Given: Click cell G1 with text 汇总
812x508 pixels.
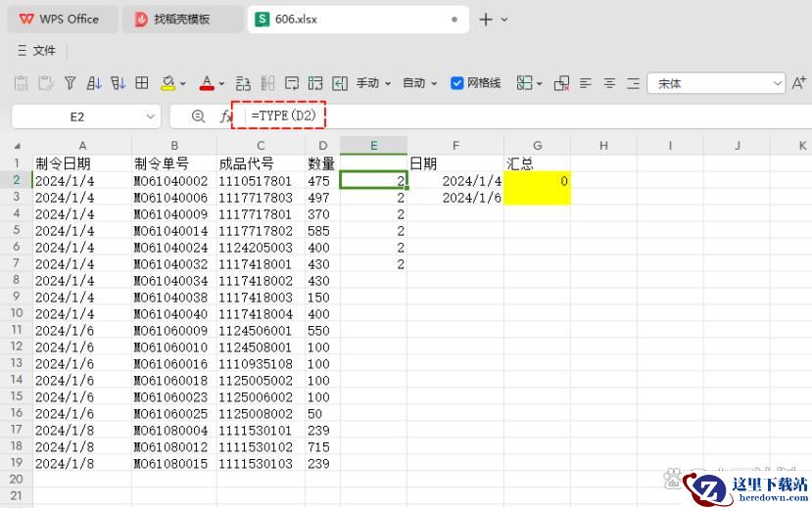Looking at the screenshot, I should pos(538,163).
